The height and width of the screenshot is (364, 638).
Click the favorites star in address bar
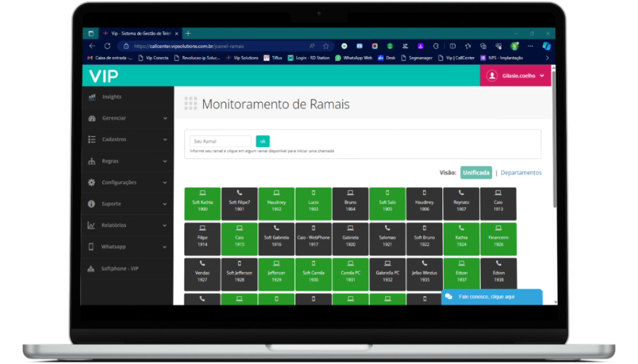point(326,46)
